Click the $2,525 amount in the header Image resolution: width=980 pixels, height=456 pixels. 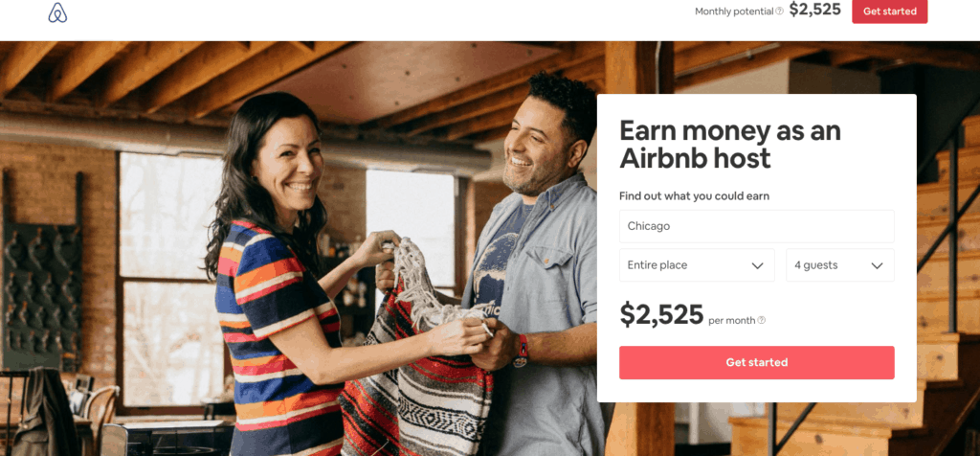click(x=815, y=10)
